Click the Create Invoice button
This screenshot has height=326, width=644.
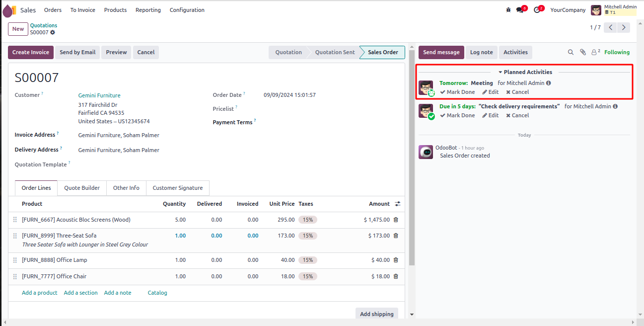click(x=31, y=52)
